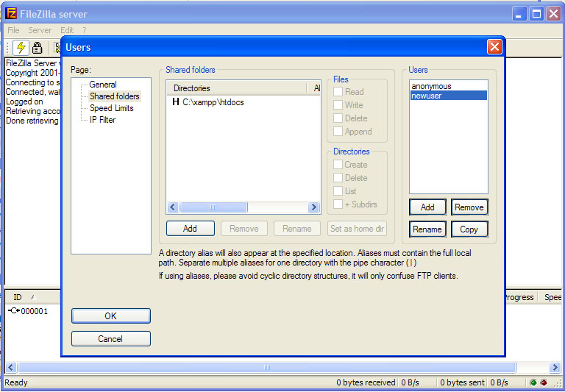Click main window horizontal scrollbar thumb

[266, 368]
